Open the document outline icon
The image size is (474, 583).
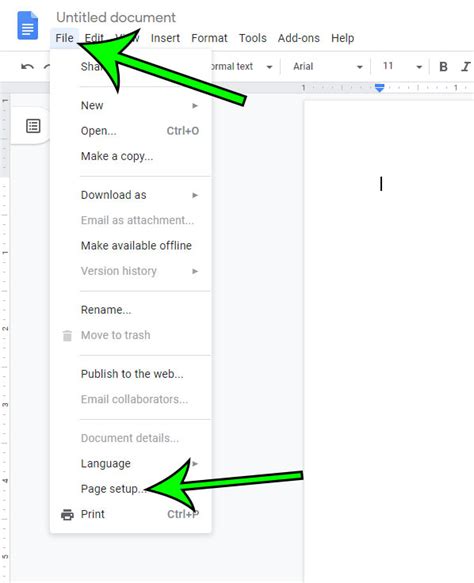pyautogui.click(x=33, y=126)
